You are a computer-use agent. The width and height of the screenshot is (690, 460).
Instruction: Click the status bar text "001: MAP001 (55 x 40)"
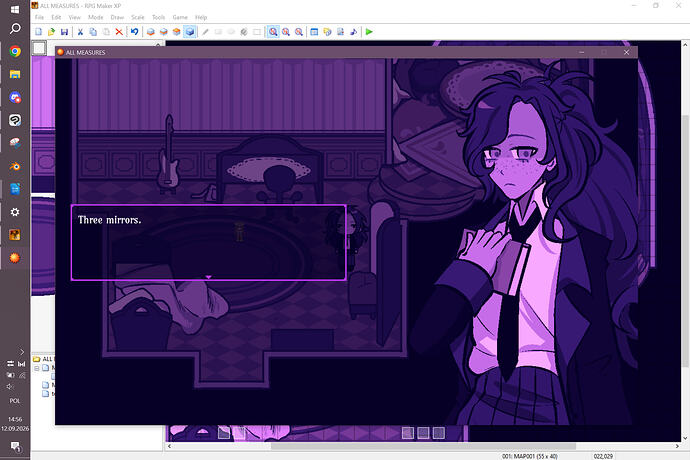(530, 456)
